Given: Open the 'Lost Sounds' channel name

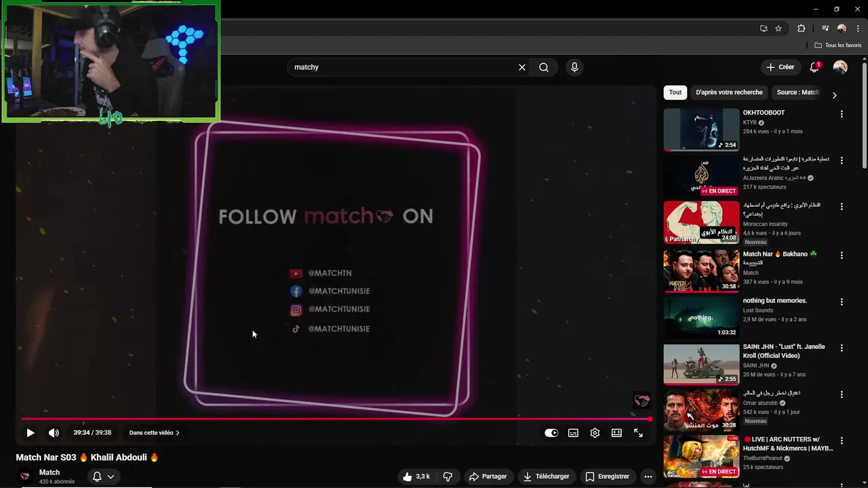Looking at the screenshot, I should pyautogui.click(x=758, y=310).
